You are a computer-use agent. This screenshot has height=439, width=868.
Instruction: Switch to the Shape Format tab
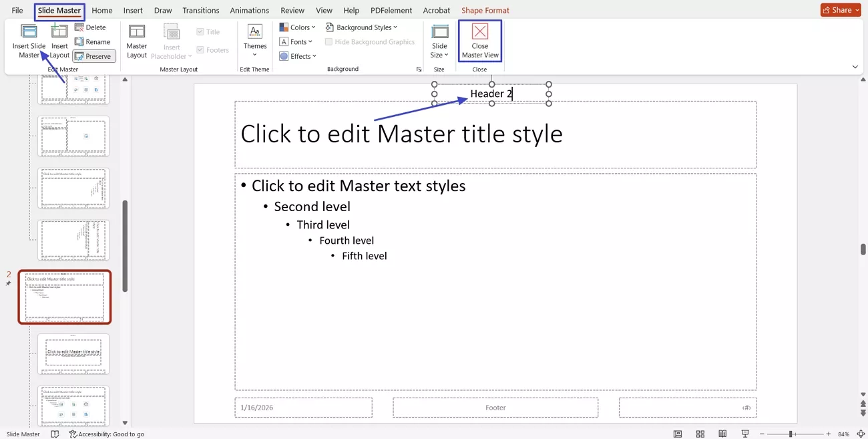(x=485, y=10)
